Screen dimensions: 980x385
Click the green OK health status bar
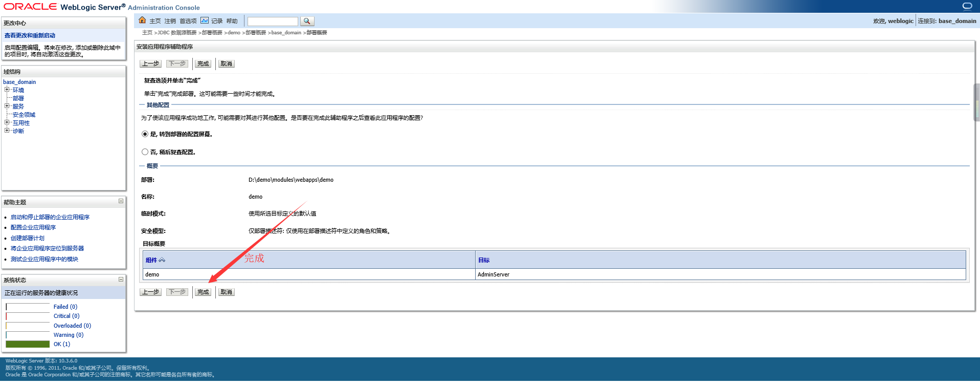28,344
